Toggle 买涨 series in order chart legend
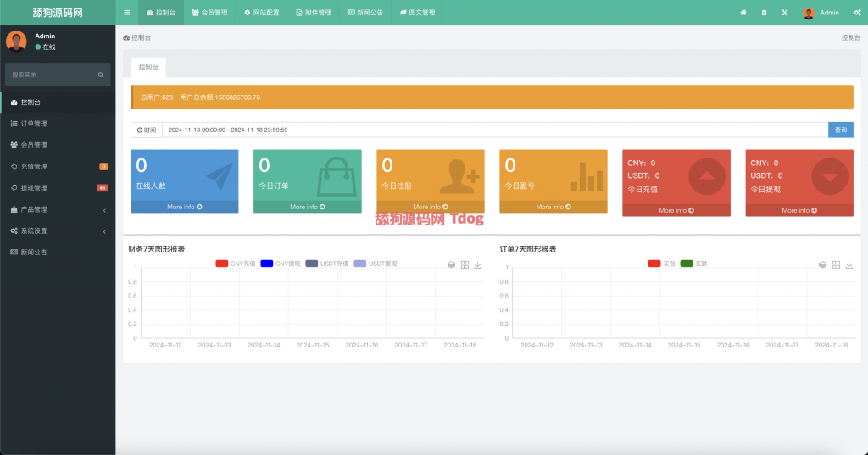The image size is (868, 455). 661,264
